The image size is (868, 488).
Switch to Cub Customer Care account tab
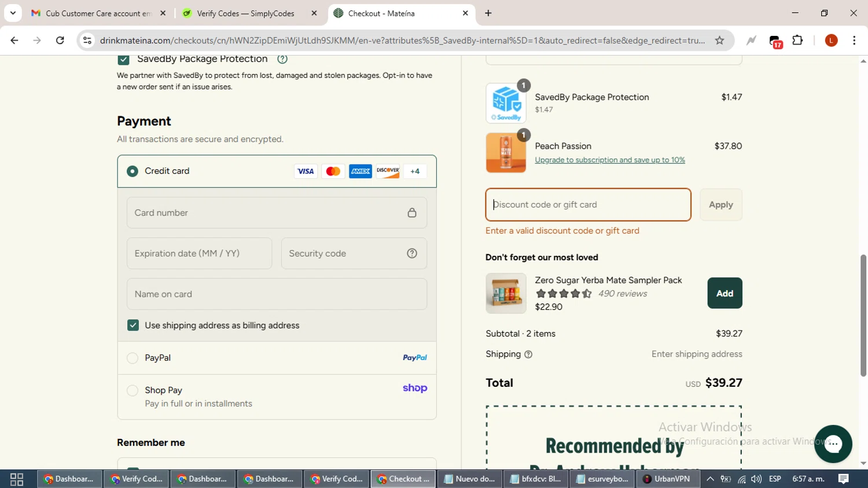point(98,13)
